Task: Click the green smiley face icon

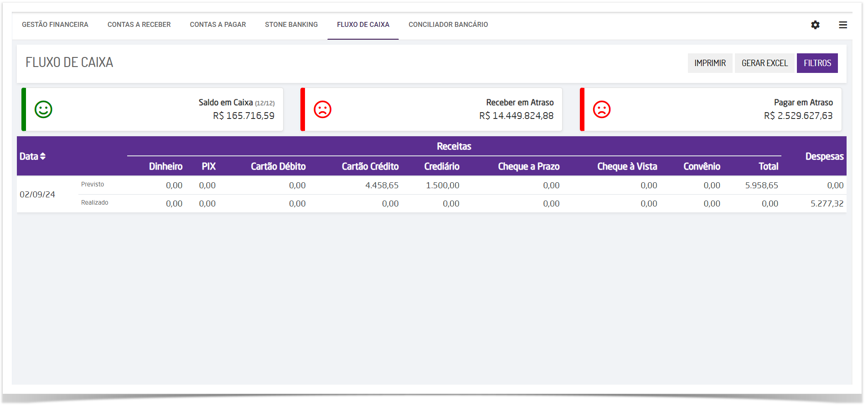Action: (44, 109)
